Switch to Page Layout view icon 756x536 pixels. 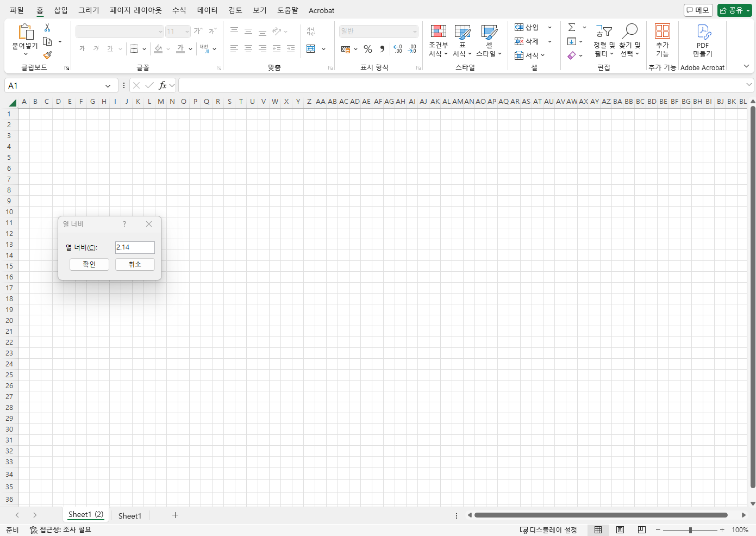[620, 530]
